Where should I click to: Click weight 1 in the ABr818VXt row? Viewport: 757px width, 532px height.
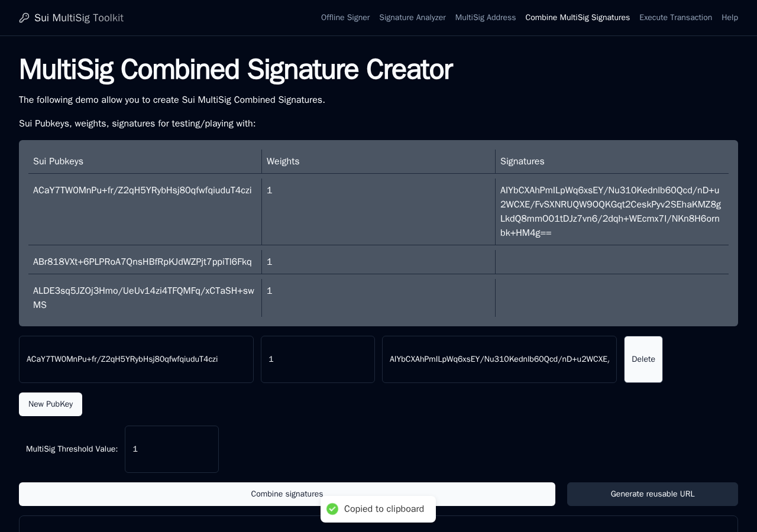pyautogui.click(x=378, y=262)
